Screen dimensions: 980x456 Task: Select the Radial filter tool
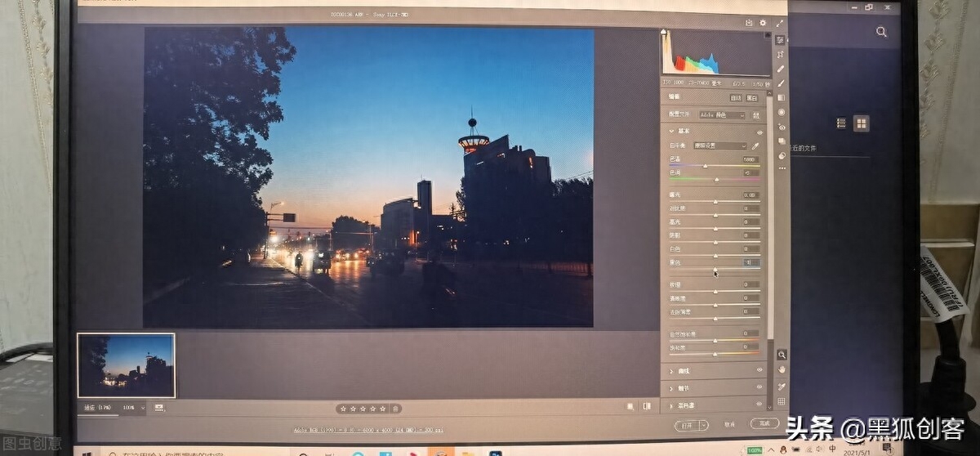(x=781, y=112)
